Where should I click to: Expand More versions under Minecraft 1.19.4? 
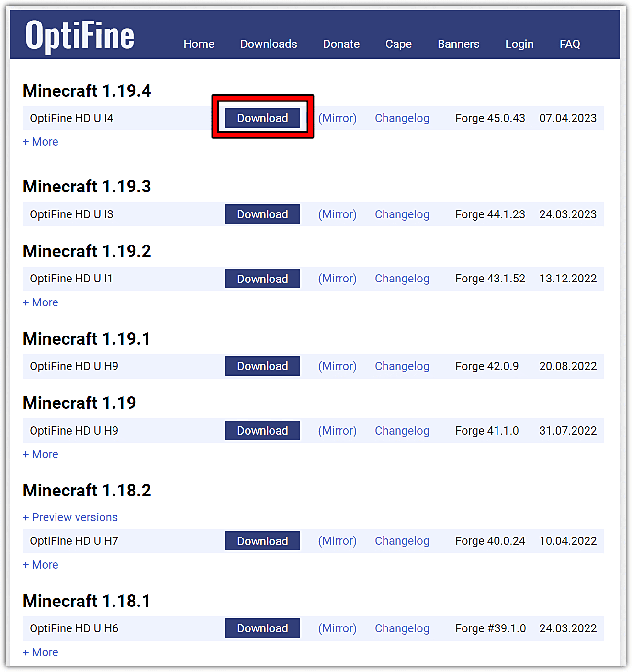point(40,141)
